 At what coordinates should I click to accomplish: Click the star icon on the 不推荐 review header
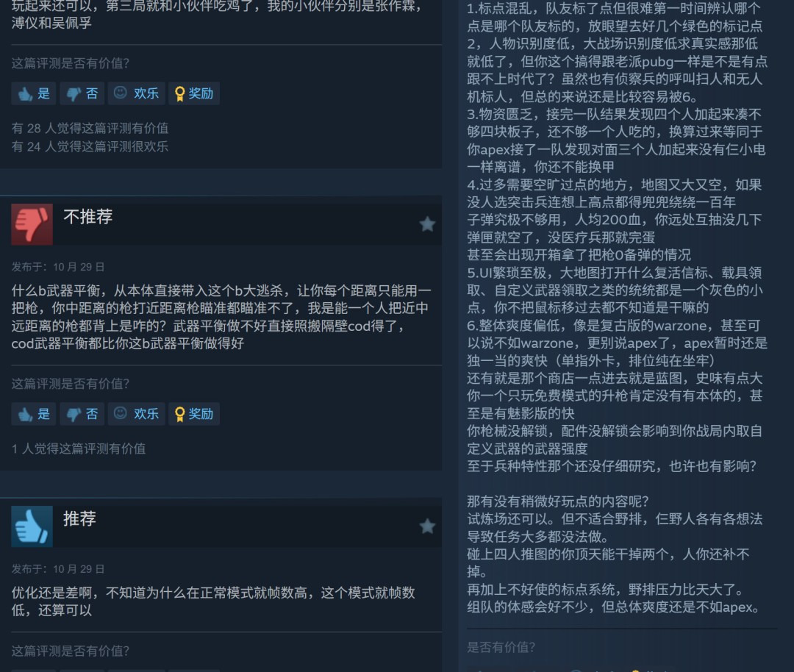point(427,224)
